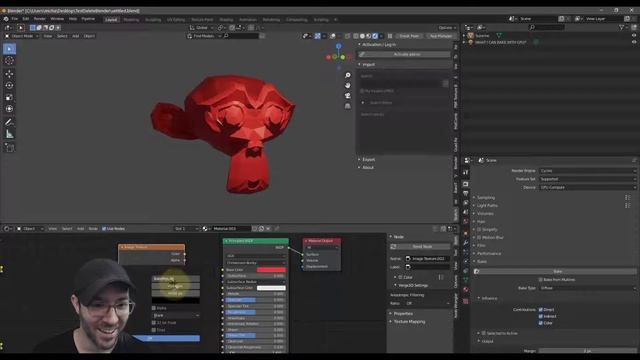The width and height of the screenshot is (640, 360).
Task: Open the Device dropdown
Action: click(x=588, y=187)
